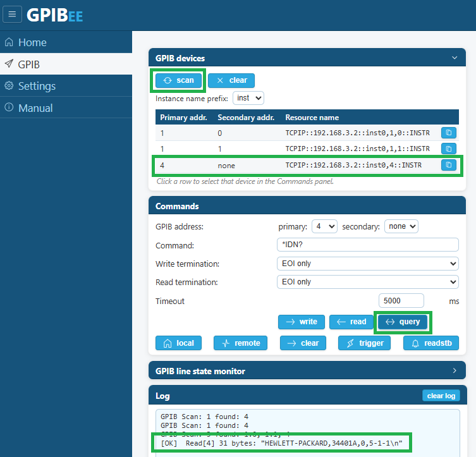Send a device trigger
Image resolution: width=476 pixels, height=457 pixels.
click(x=364, y=343)
